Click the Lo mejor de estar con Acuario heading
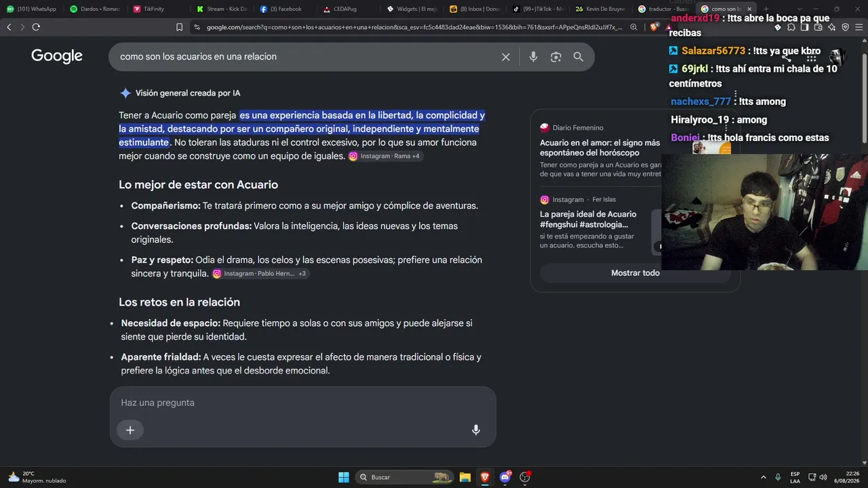The image size is (868, 488). click(198, 185)
